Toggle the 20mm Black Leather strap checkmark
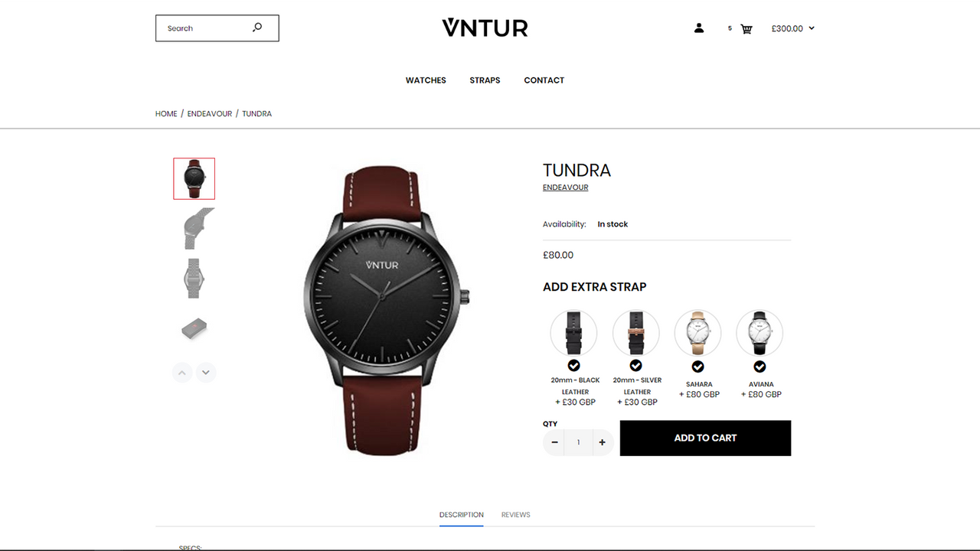 [x=573, y=366]
